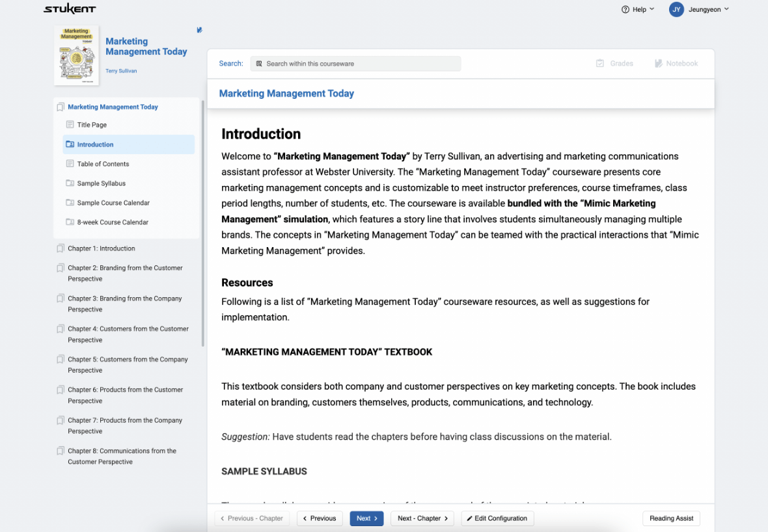Image resolution: width=768 pixels, height=532 pixels.
Task: Click bookmark icon for Chapter 2
Action: 61,268
